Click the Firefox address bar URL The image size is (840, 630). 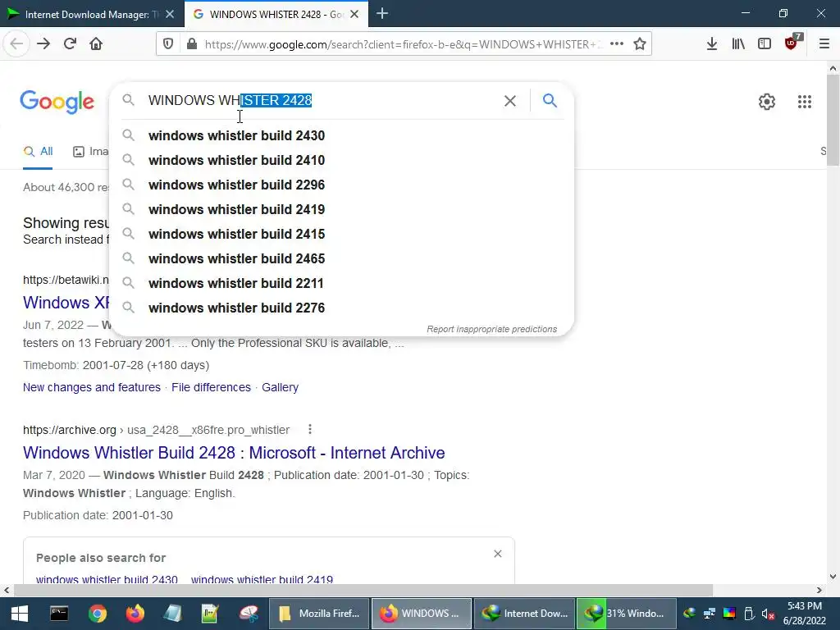coord(402,44)
